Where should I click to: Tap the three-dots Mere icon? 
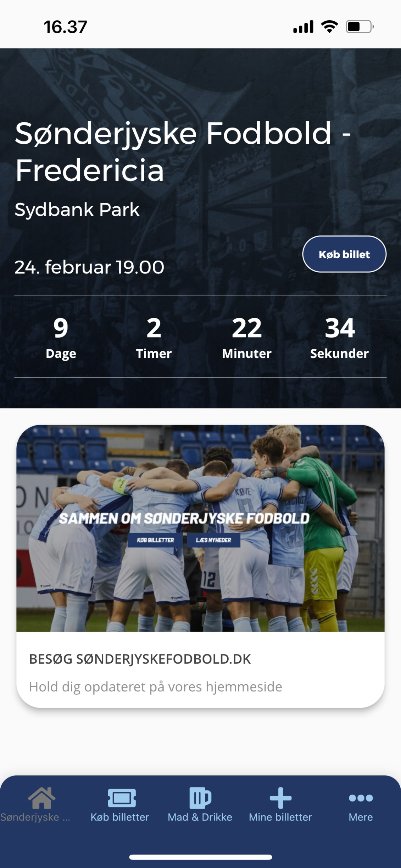coord(361,798)
